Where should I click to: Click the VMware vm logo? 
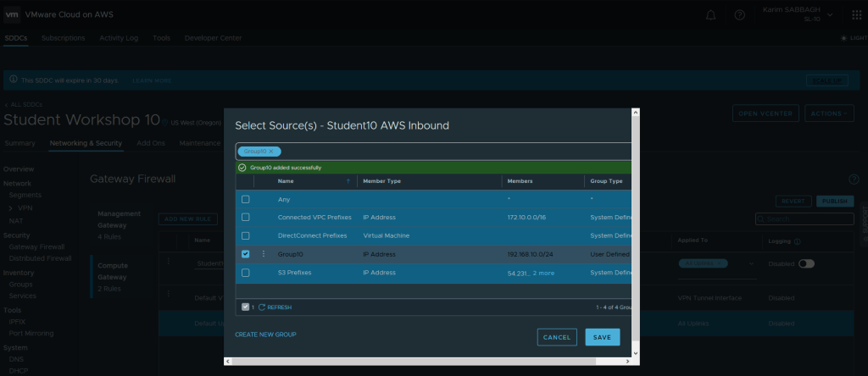click(x=13, y=14)
